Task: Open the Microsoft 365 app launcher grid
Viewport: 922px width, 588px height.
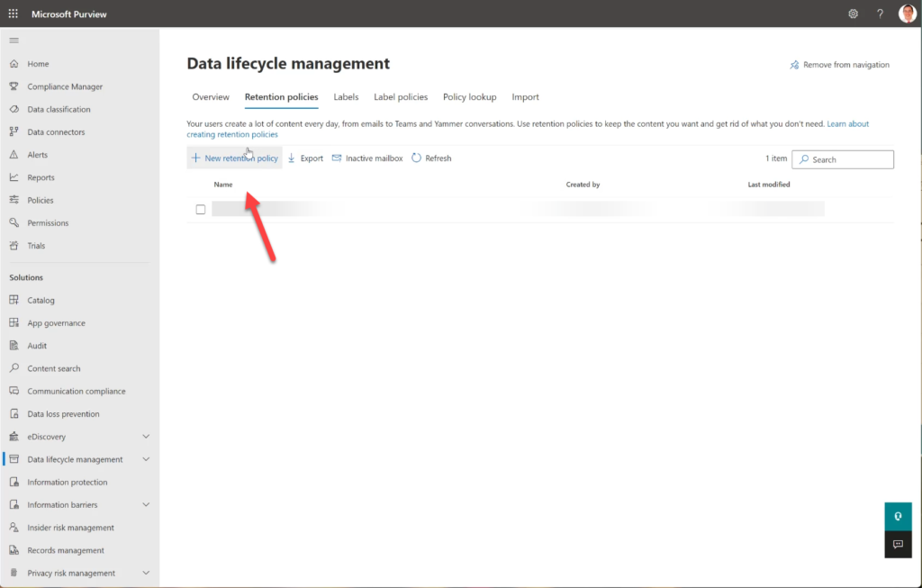Action: point(12,13)
